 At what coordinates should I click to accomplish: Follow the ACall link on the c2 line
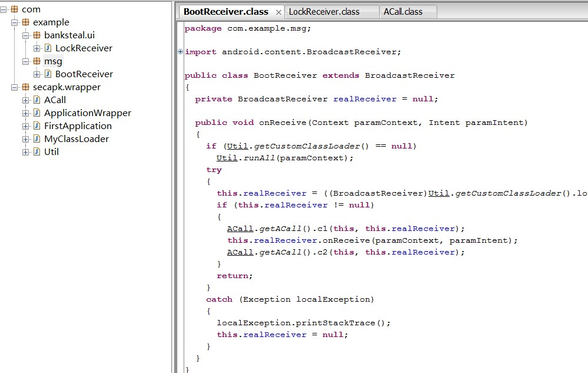(240, 253)
